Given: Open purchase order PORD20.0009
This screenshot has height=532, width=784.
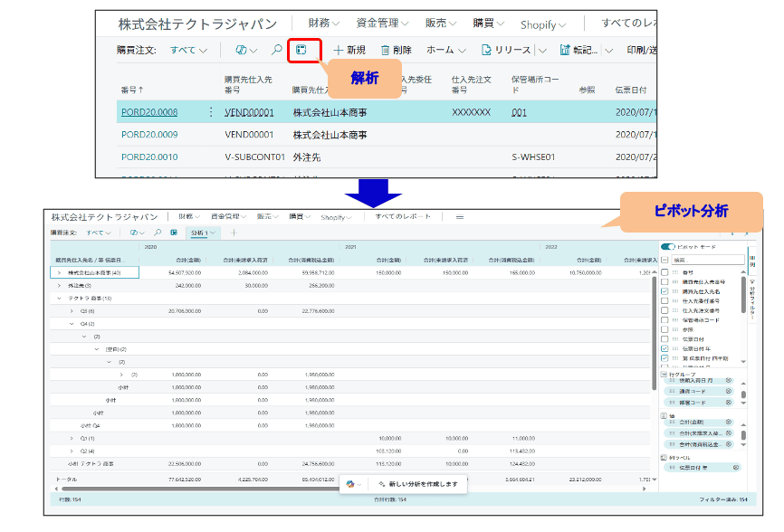Looking at the screenshot, I should pos(149,135).
